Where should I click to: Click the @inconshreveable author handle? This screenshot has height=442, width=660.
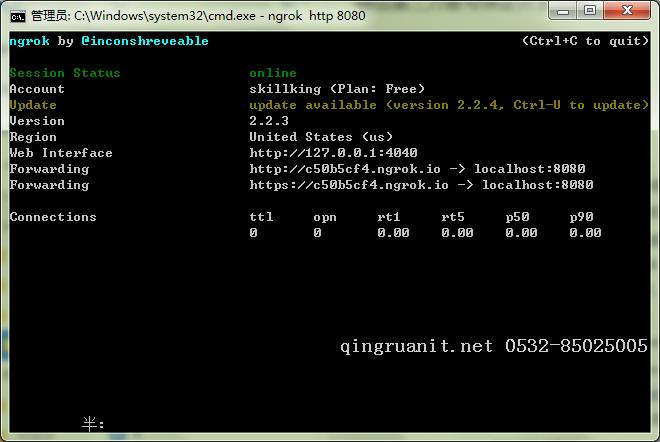[145, 41]
